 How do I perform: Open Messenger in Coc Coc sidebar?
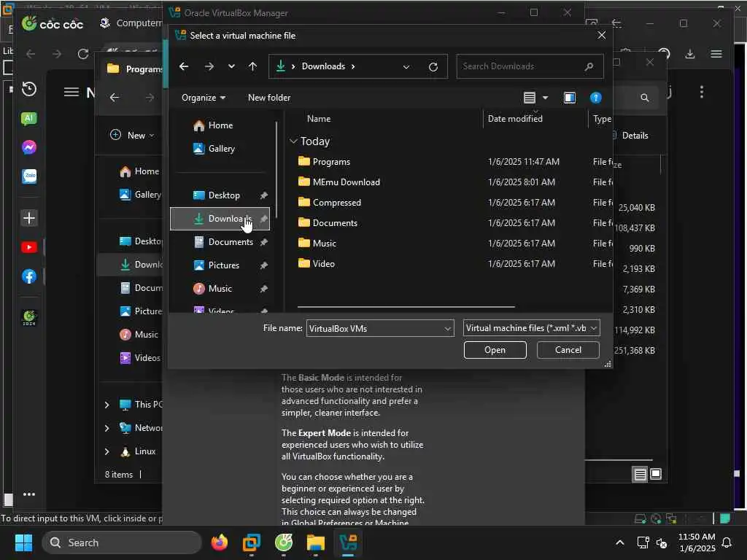(29, 147)
